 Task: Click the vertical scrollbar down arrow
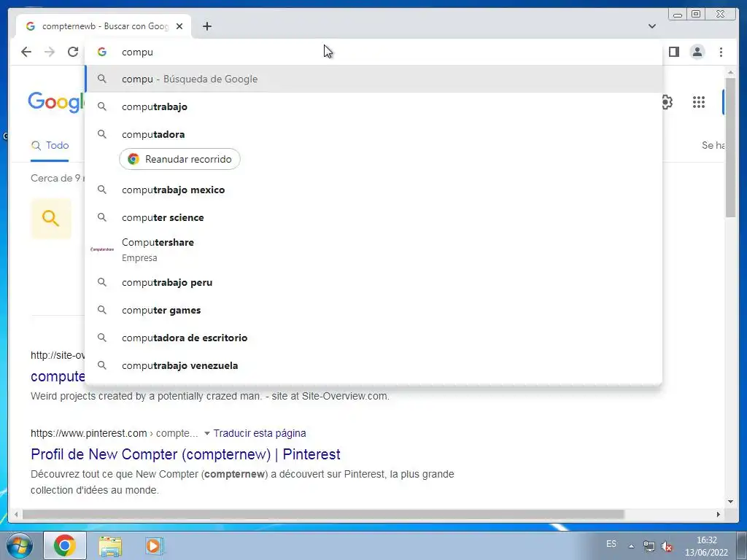click(730, 502)
